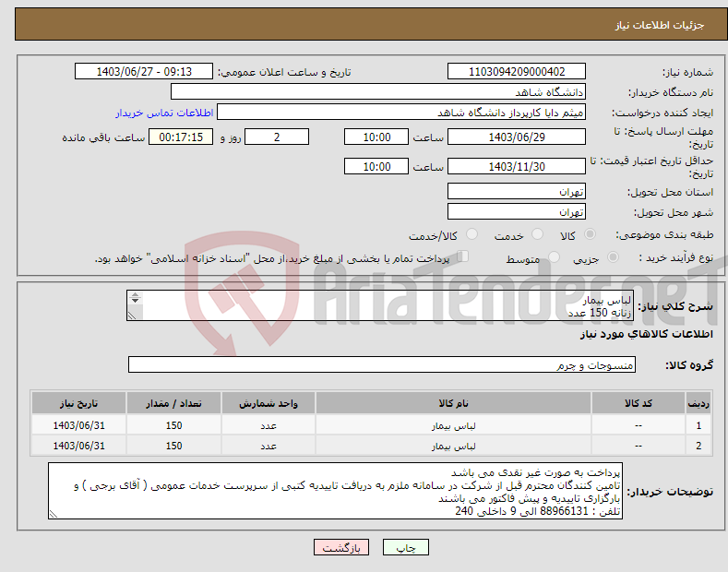Click the چاپ print button
The width and height of the screenshot is (728, 572).
[x=405, y=547]
